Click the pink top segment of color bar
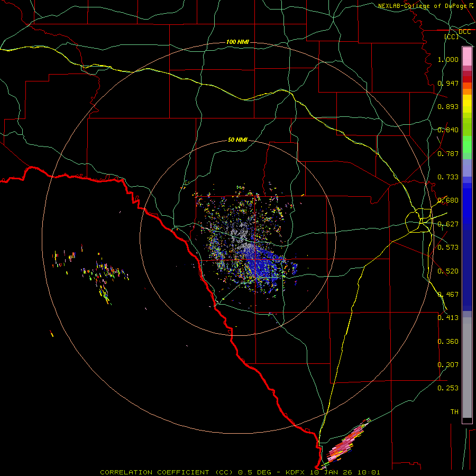 click(x=467, y=57)
